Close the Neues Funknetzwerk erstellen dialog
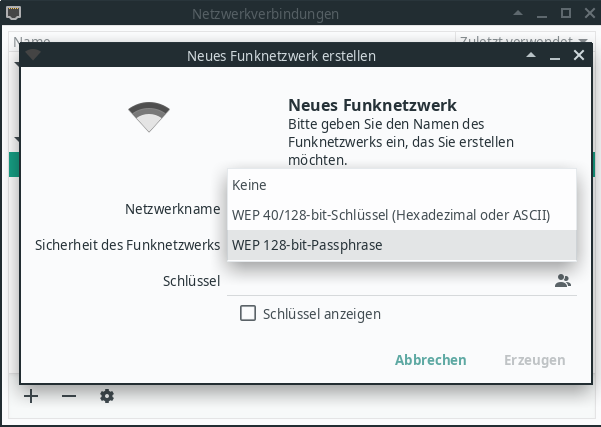Screen dimensions: 601x427 click(578, 56)
